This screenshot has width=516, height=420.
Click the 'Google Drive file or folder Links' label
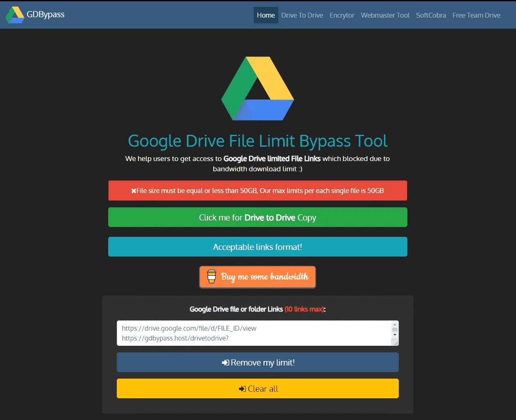236,309
